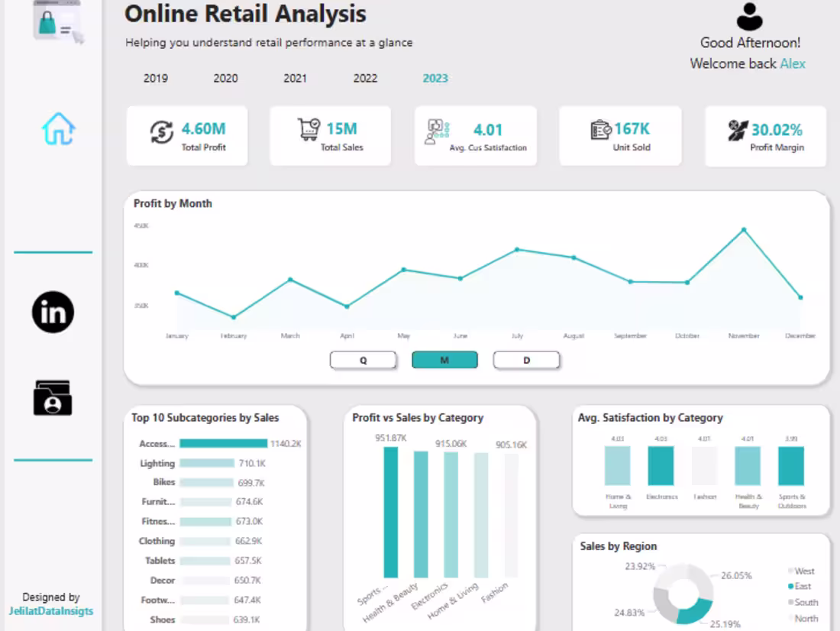Click the November peak on Profit by Month chart
The image size is (840, 631).
pyautogui.click(x=743, y=228)
